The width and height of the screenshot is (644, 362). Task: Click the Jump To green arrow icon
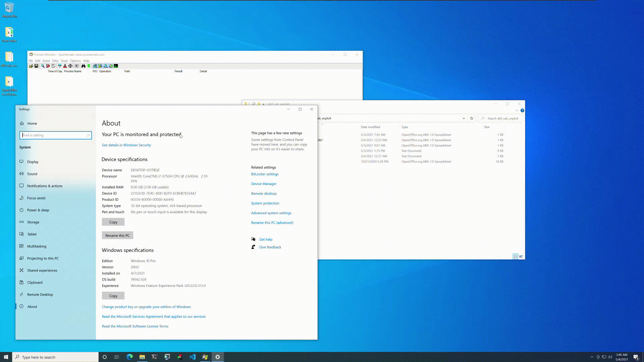coord(89,66)
